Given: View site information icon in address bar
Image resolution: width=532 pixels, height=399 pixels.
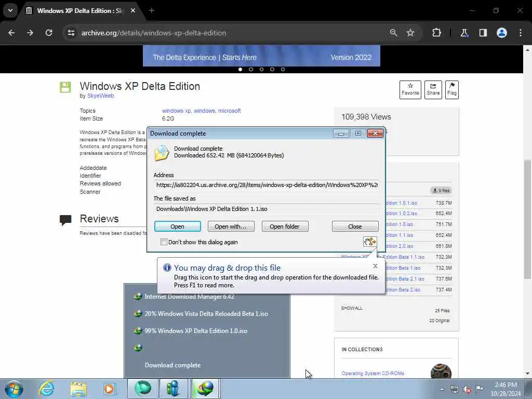Looking at the screenshot, I should (x=71, y=33).
